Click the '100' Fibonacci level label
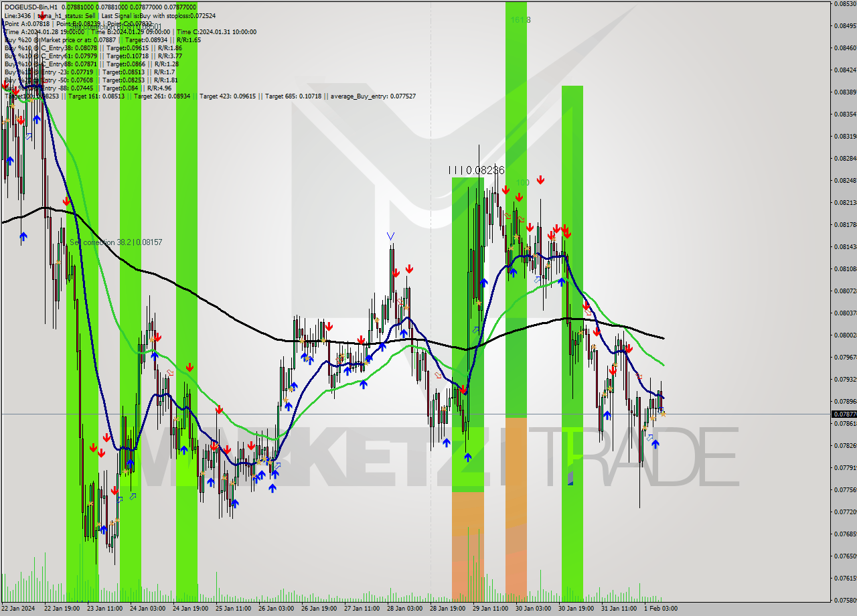 coord(522,182)
